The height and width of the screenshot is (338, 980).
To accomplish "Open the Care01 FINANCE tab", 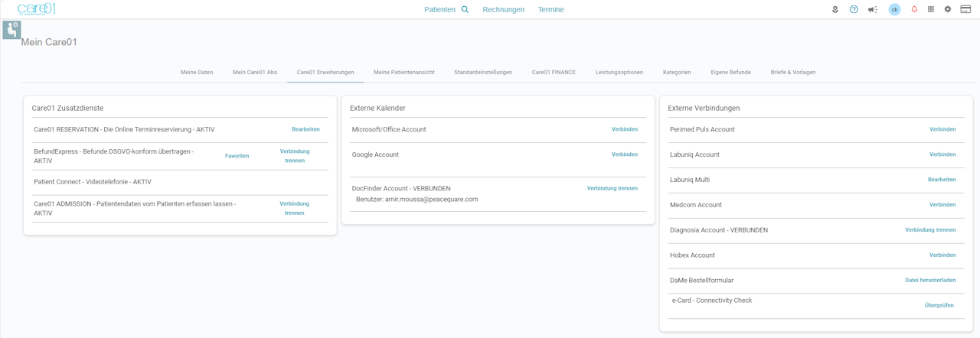I will pyautogui.click(x=554, y=72).
